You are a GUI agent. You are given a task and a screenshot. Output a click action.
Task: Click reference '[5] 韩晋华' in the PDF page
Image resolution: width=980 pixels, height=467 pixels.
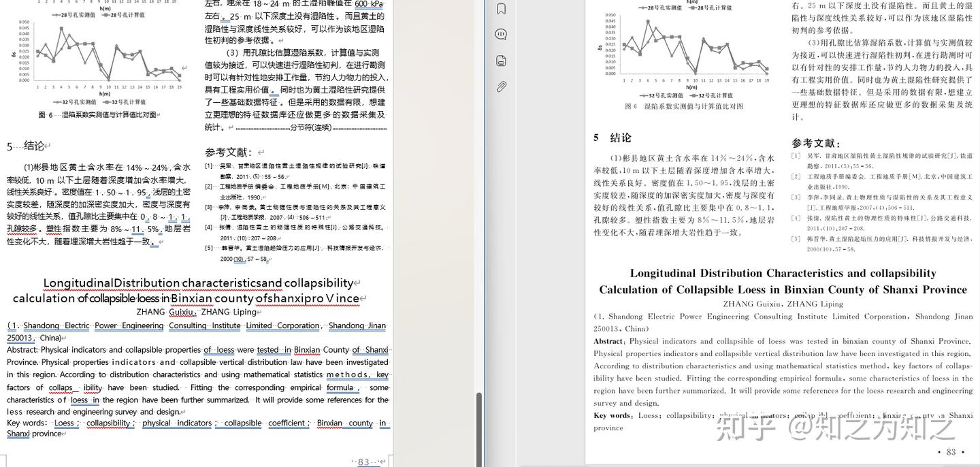coord(882,244)
